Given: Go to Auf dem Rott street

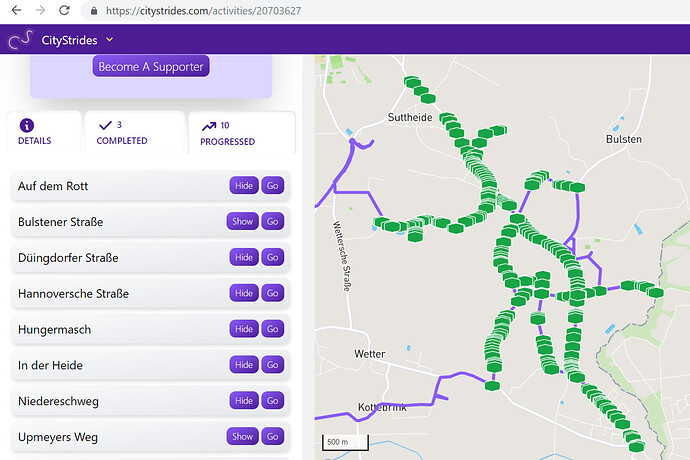Looking at the screenshot, I should tap(272, 186).
